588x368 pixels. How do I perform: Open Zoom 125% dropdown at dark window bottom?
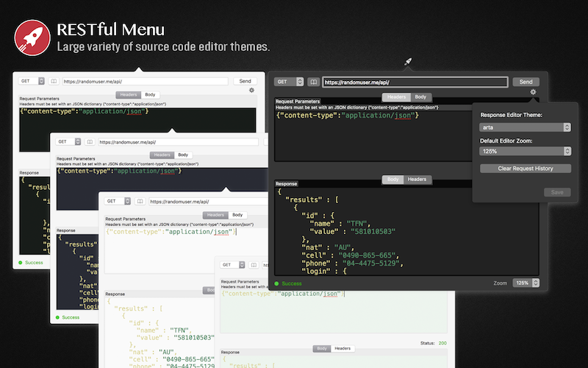click(526, 283)
